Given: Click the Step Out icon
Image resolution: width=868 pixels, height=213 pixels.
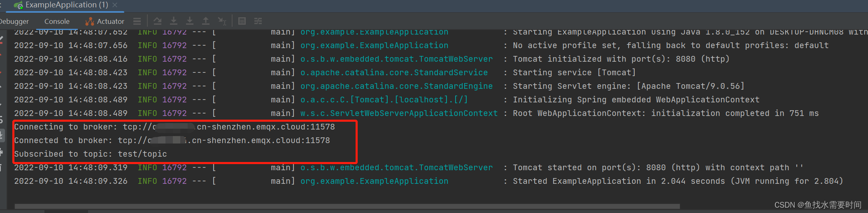Looking at the screenshot, I should [205, 21].
